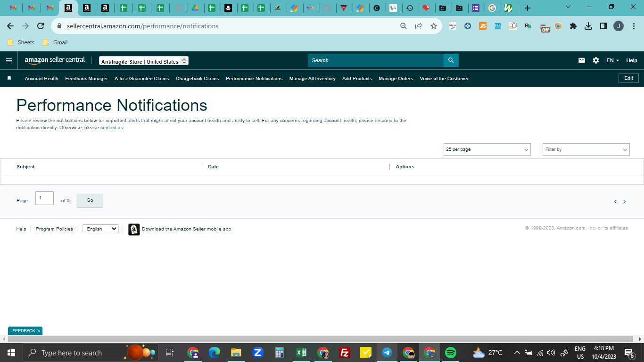
Task: Click the RS extension icon
Action: [x=528, y=26]
